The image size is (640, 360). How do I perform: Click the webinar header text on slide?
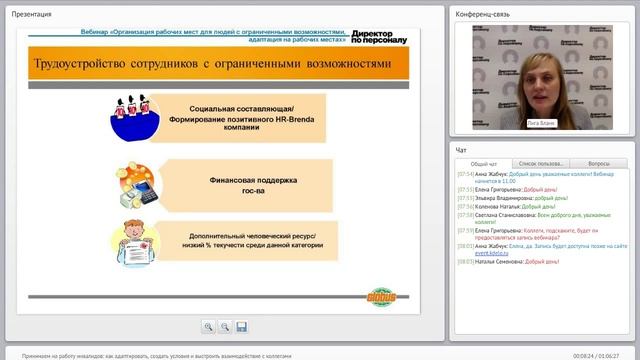(x=213, y=36)
